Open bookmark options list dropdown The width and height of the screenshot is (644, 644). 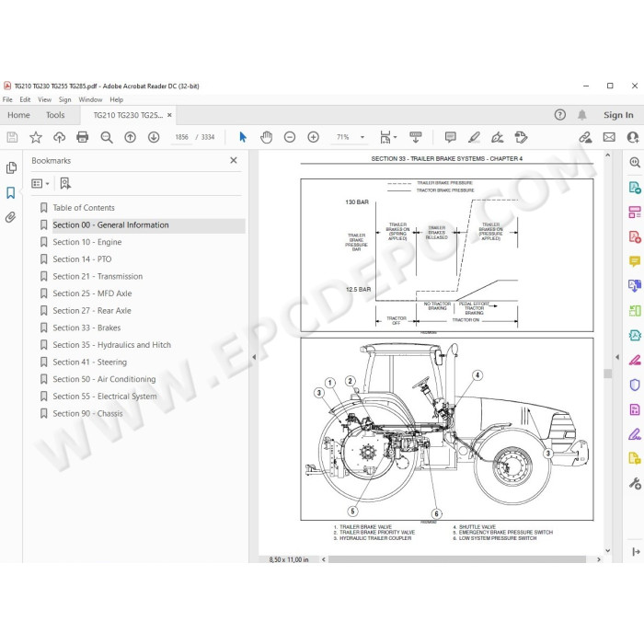tap(40, 184)
